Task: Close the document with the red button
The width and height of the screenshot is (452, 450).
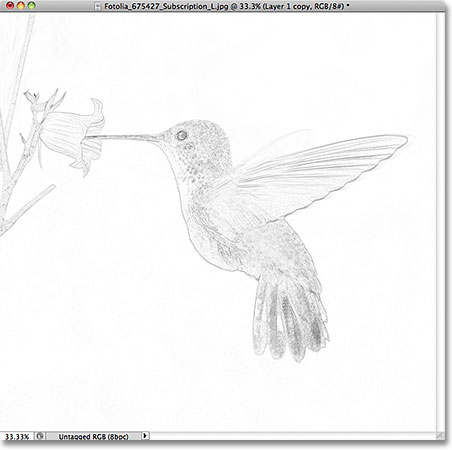Action: click(x=10, y=5)
